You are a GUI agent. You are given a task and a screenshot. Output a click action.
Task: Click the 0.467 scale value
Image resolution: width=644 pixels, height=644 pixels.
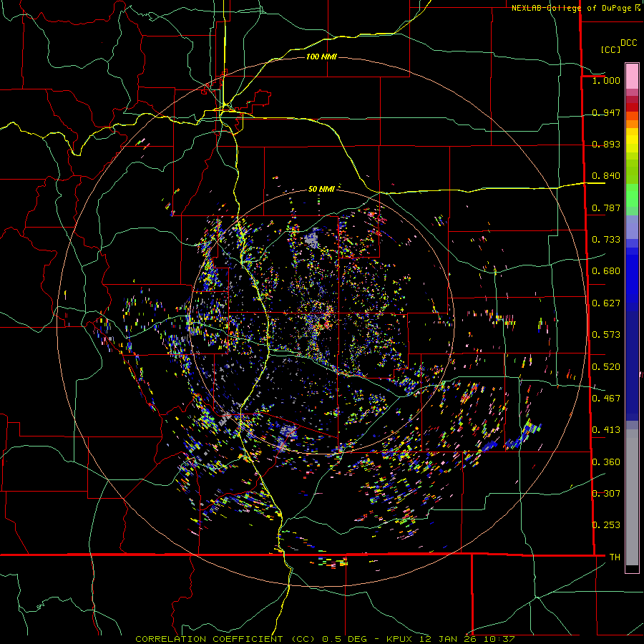[606, 399]
